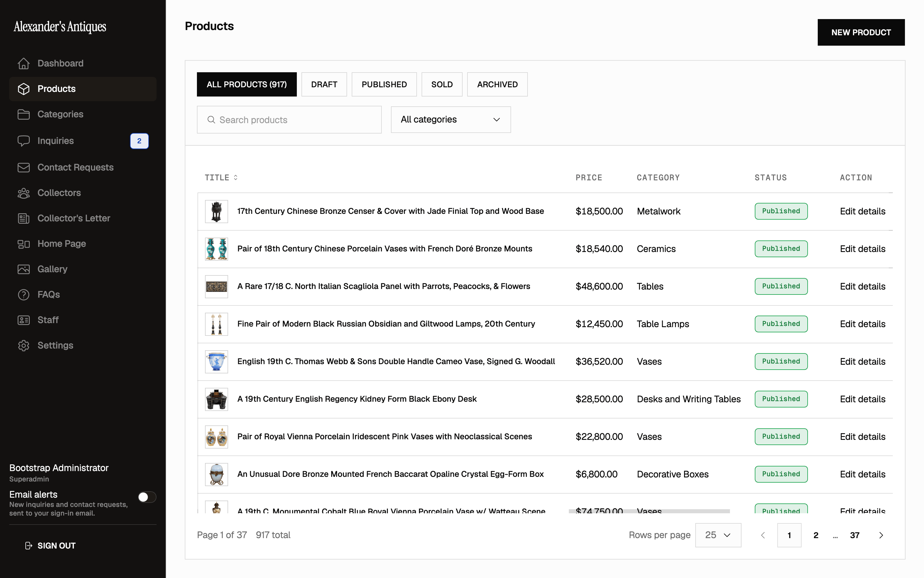The width and height of the screenshot is (924, 578).
Task: Click the Collector's Letter newspaper icon
Action: tap(24, 218)
